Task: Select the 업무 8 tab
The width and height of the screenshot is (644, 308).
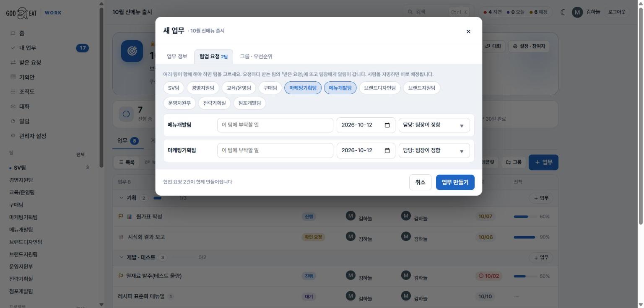Action: (128, 141)
